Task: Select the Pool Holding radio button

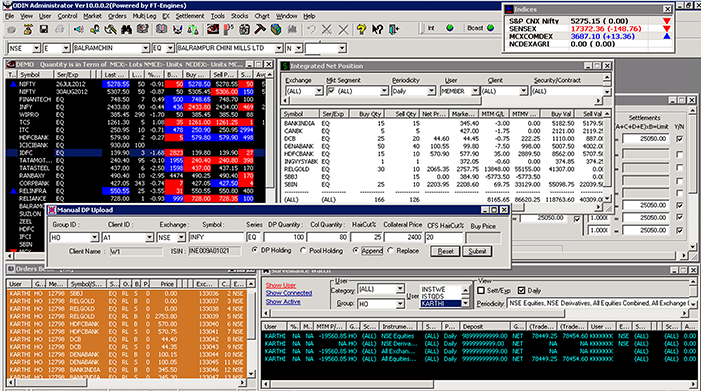Action: click(303, 250)
